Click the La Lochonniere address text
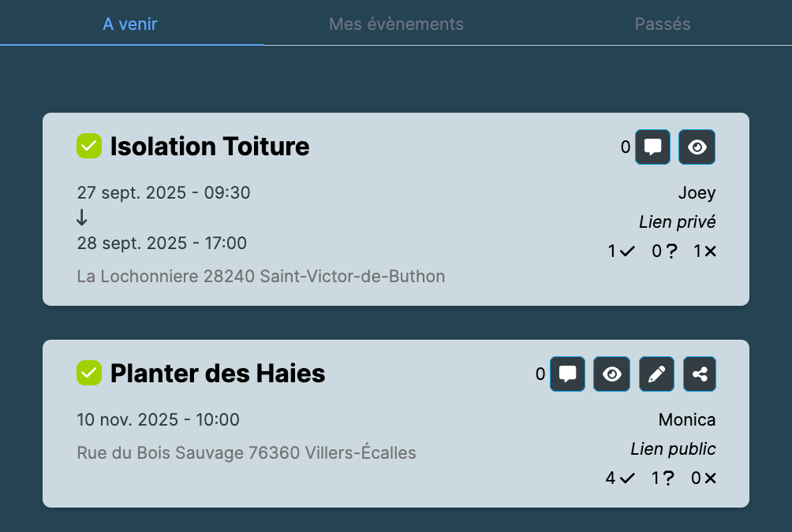Image resolution: width=792 pixels, height=532 pixels. point(261,277)
